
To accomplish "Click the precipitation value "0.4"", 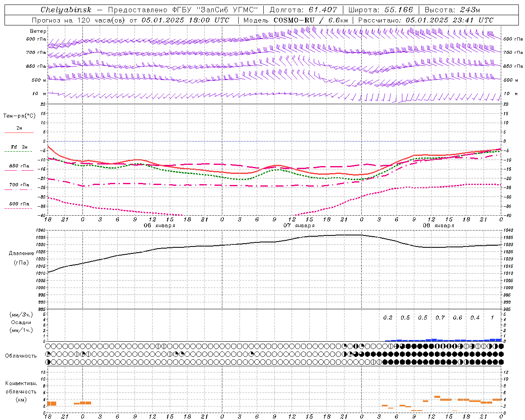I will click(x=475, y=317).
